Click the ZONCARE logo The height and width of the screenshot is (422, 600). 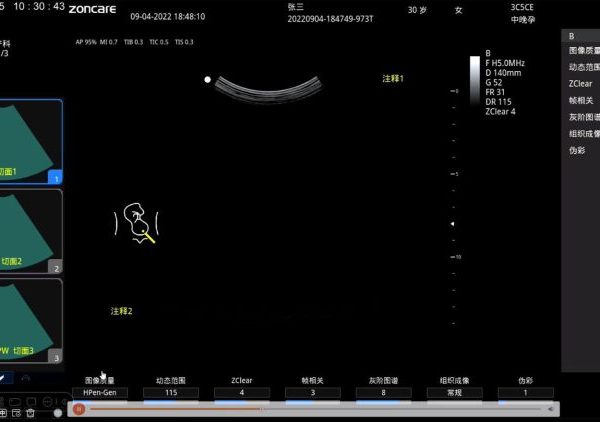point(93,8)
